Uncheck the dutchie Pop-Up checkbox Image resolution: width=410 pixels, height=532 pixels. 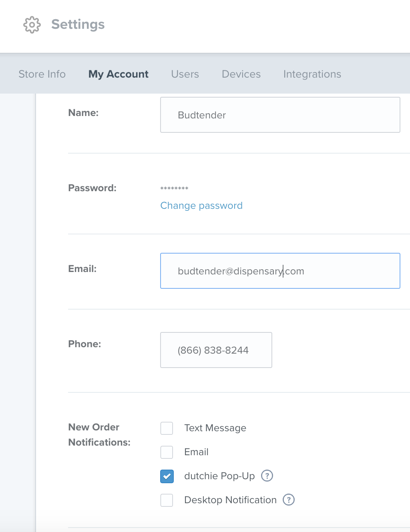[167, 476]
